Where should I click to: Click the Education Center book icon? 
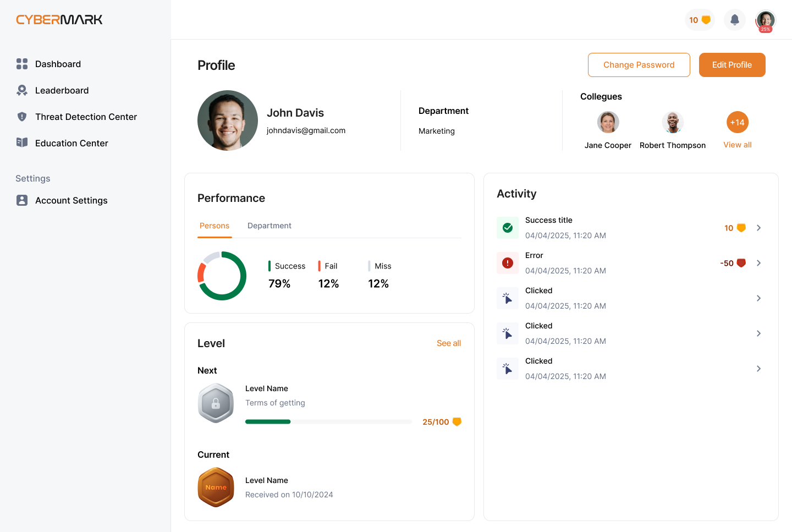point(22,142)
